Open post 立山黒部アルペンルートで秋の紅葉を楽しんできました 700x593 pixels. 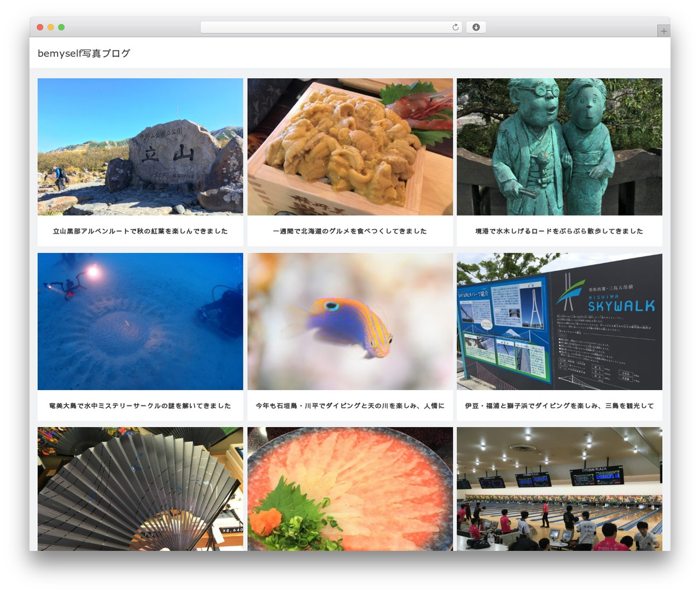tap(141, 231)
